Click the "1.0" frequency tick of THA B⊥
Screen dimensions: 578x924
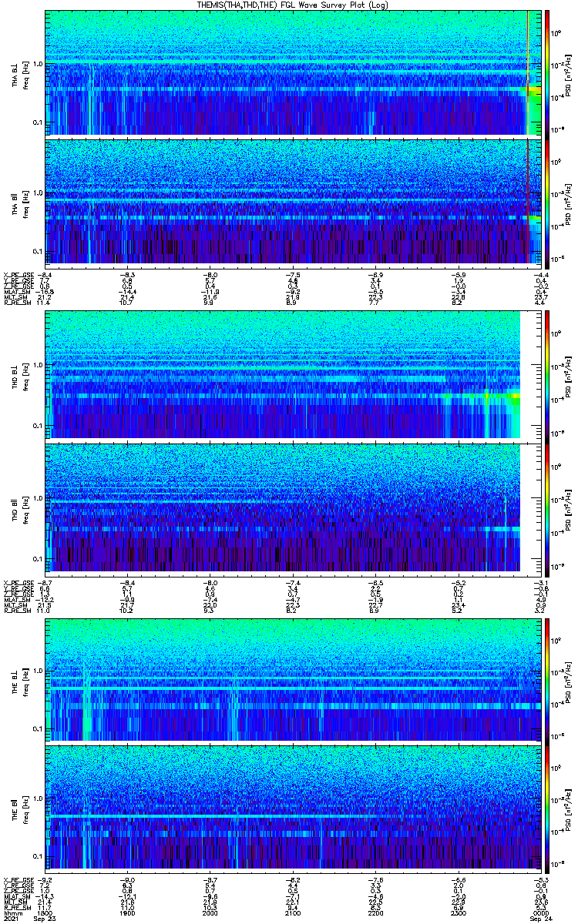pos(37,63)
